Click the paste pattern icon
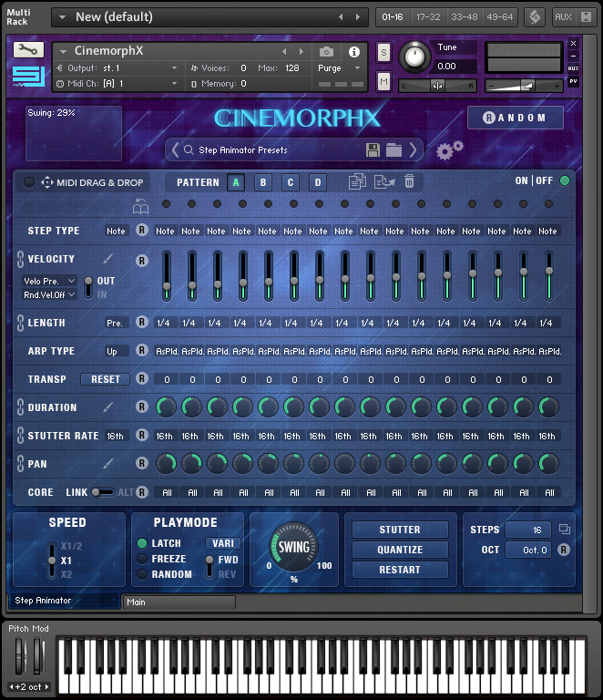The image size is (603, 700). (384, 181)
